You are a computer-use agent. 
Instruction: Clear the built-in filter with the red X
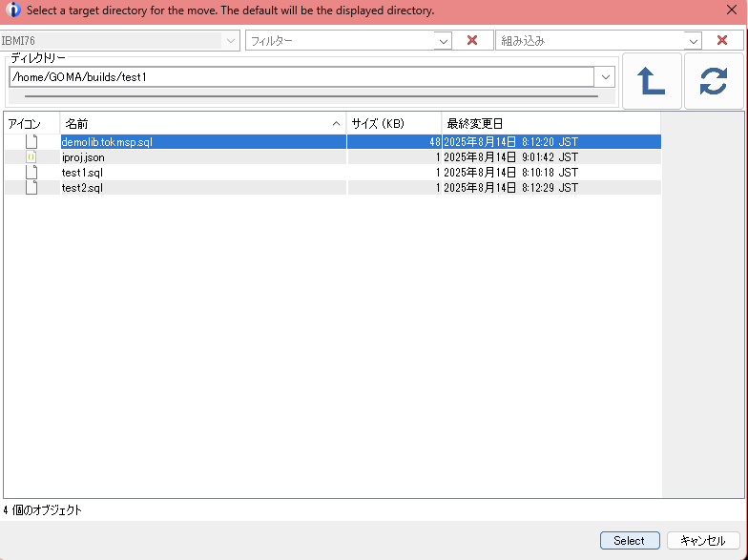click(722, 40)
